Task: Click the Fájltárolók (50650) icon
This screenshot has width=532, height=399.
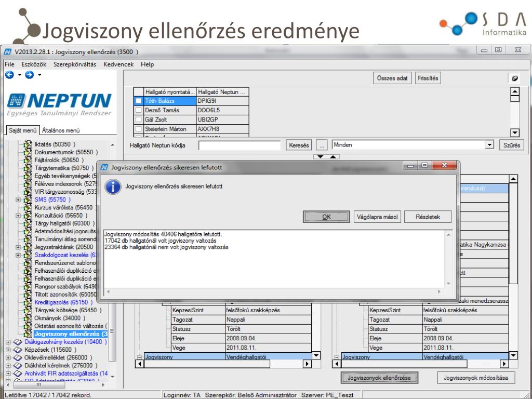Action: (28, 160)
